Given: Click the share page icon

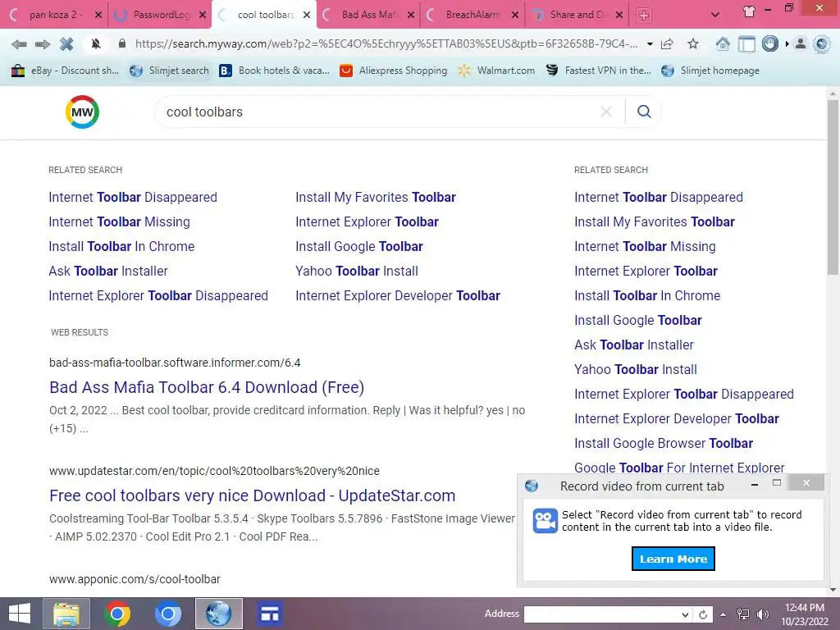Looking at the screenshot, I should pyautogui.click(x=667, y=44).
